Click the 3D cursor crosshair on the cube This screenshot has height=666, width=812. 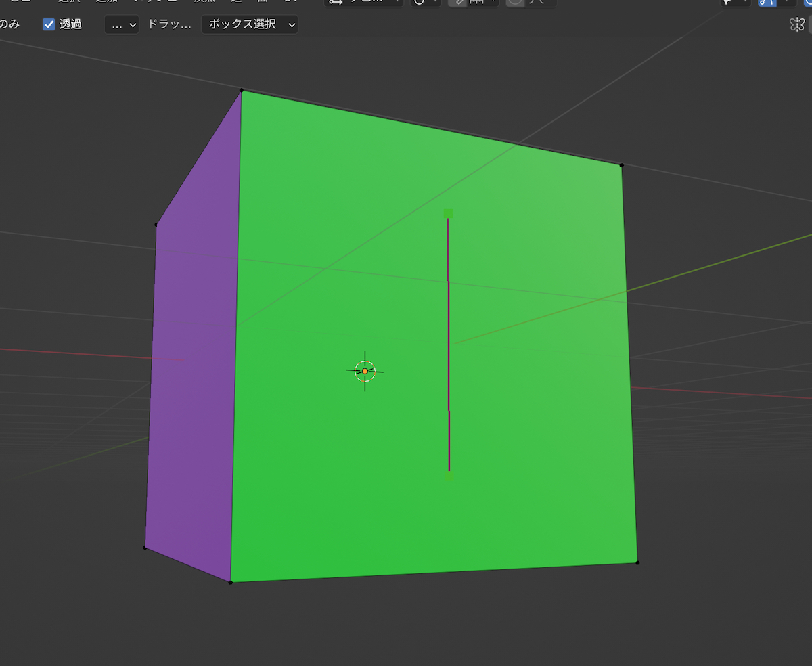coord(365,371)
